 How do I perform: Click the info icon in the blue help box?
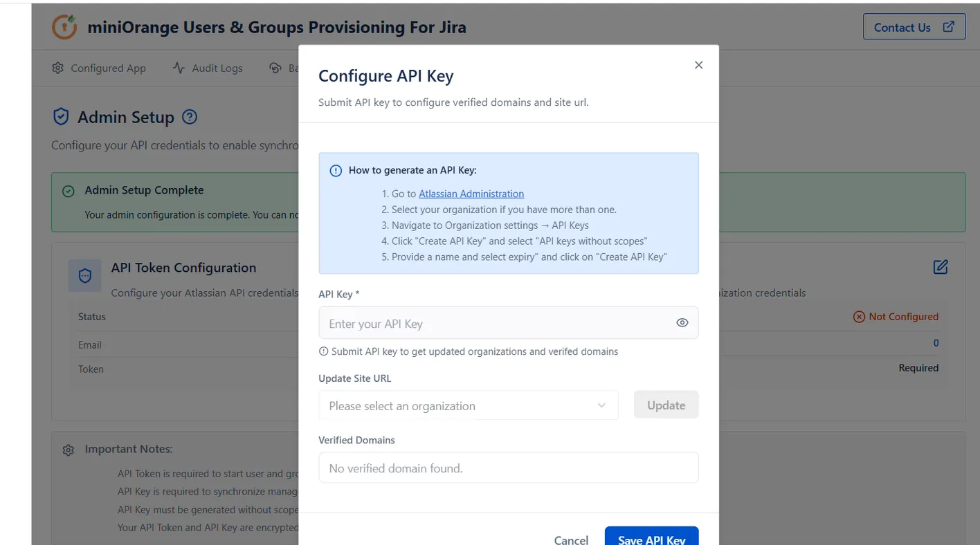(336, 171)
